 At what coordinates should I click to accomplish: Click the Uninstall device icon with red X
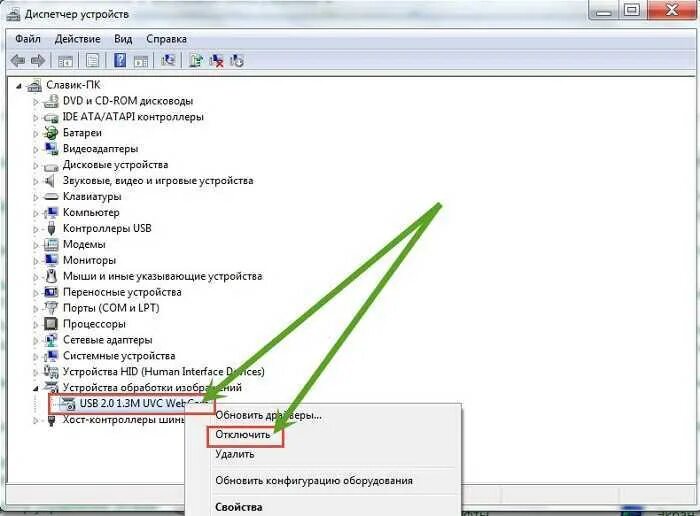pos(217,60)
